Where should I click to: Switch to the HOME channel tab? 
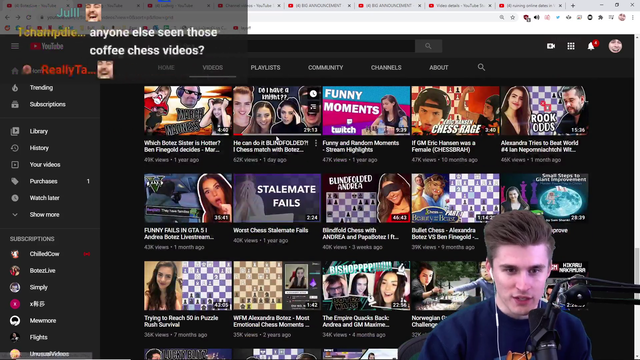pyautogui.click(x=166, y=67)
